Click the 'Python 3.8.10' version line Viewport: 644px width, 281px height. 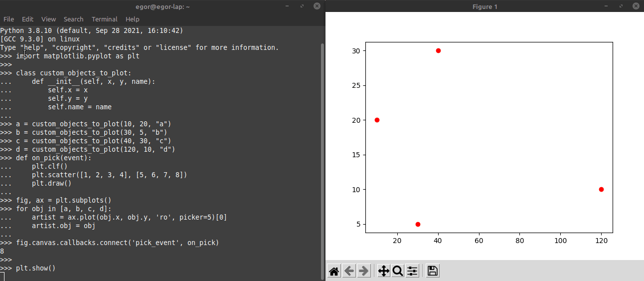pyautogui.click(x=92, y=30)
